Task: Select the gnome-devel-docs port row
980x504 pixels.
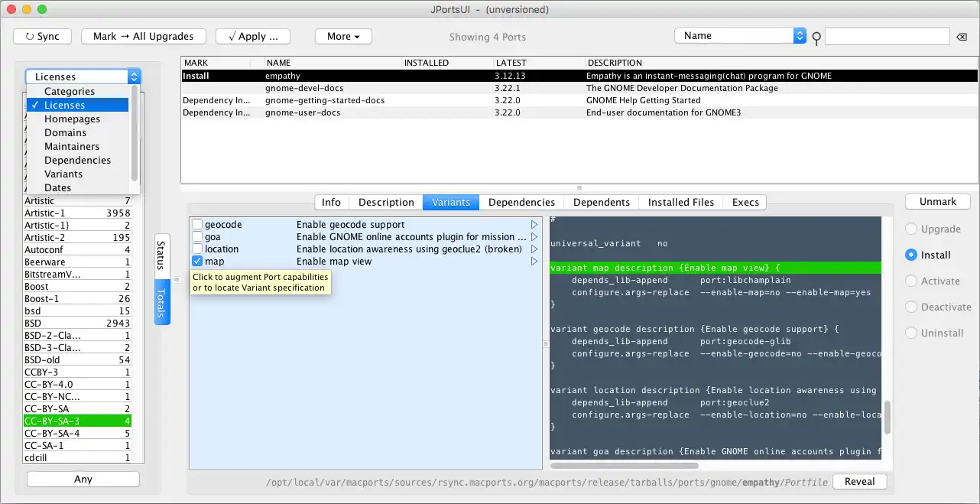Action: pyautogui.click(x=579, y=88)
